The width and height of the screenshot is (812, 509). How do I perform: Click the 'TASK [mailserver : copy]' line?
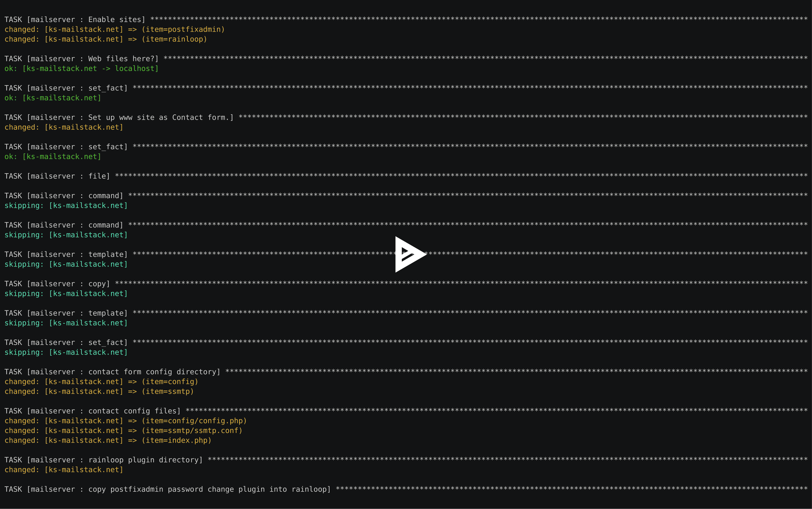click(57, 284)
